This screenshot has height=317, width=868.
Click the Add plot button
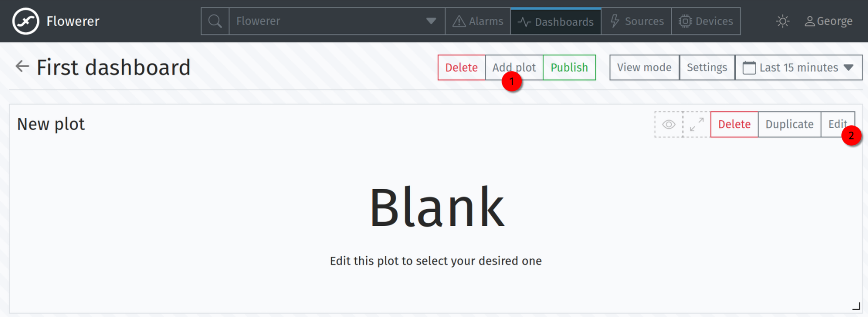514,67
